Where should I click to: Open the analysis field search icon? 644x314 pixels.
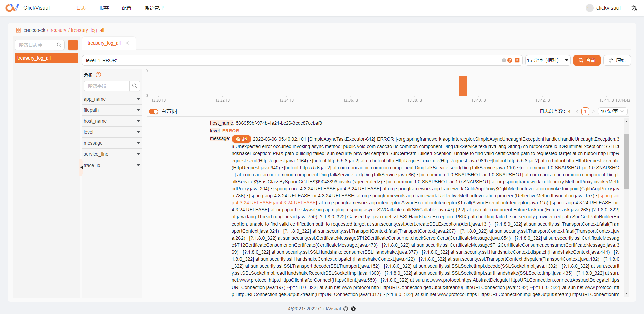[135, 86]
